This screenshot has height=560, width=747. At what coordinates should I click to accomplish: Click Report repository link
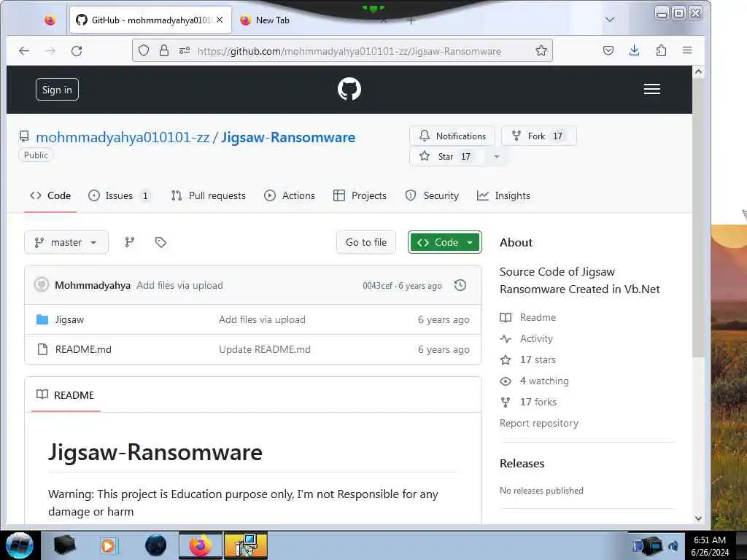(x=539, y=424)
